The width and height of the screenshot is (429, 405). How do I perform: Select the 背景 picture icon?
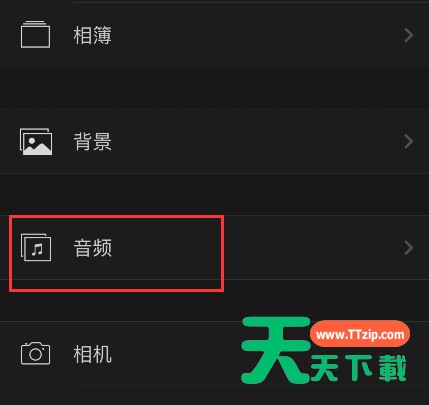[36, 141]
